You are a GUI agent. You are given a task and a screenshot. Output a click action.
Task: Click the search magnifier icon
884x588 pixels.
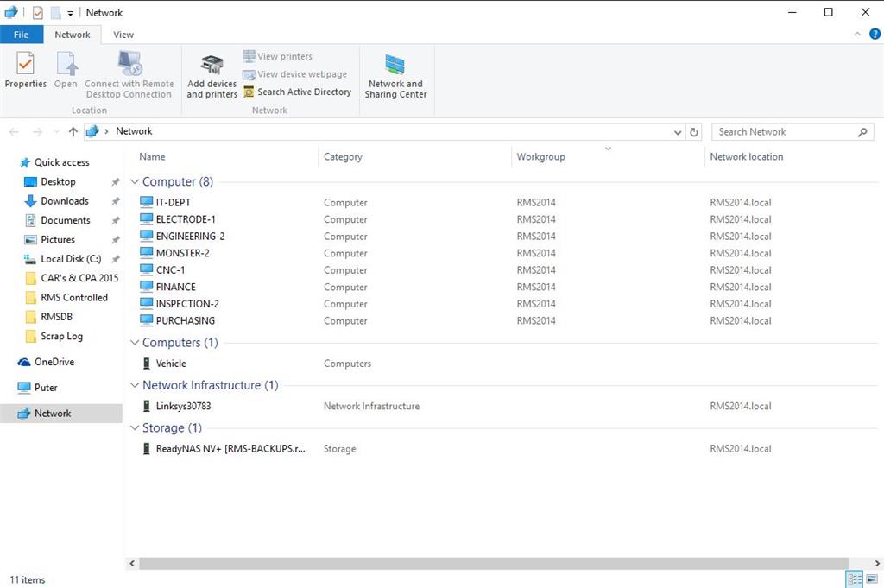(862, 132)
